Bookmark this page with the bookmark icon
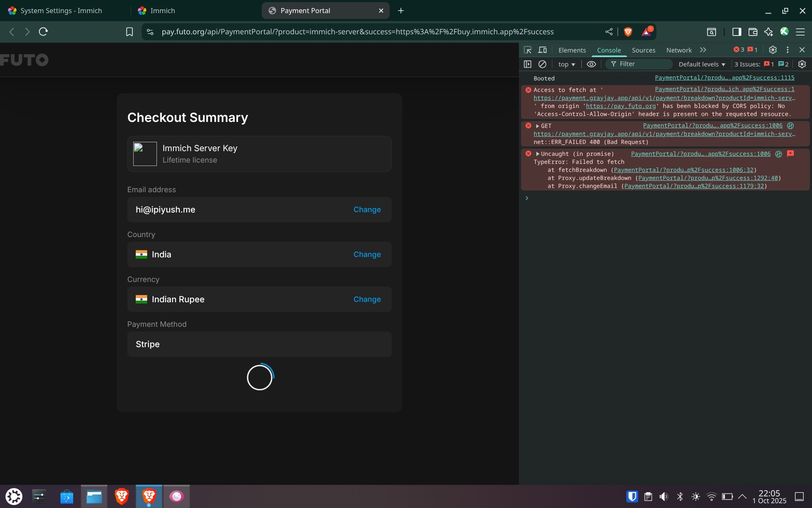The width and height of the screenshot is (812, 508). (x=129, y=32)
